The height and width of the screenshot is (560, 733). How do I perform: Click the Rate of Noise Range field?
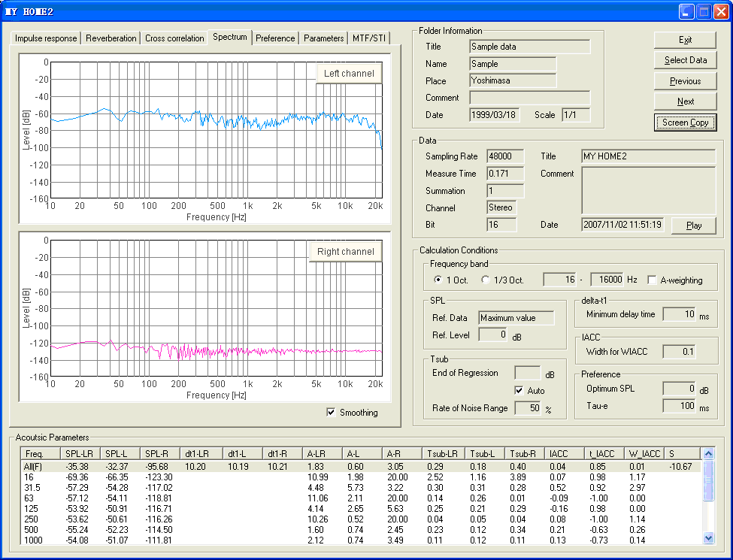tap(527, 408)
